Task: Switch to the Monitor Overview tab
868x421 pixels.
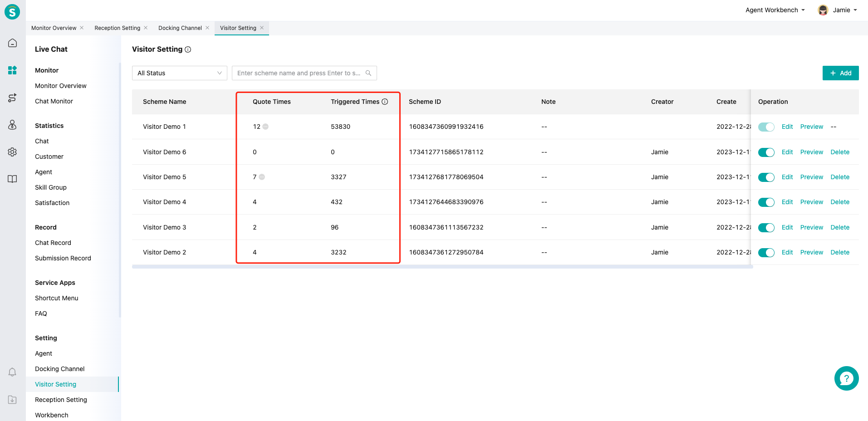Action: pyautogui.click(x=54, y=28)
